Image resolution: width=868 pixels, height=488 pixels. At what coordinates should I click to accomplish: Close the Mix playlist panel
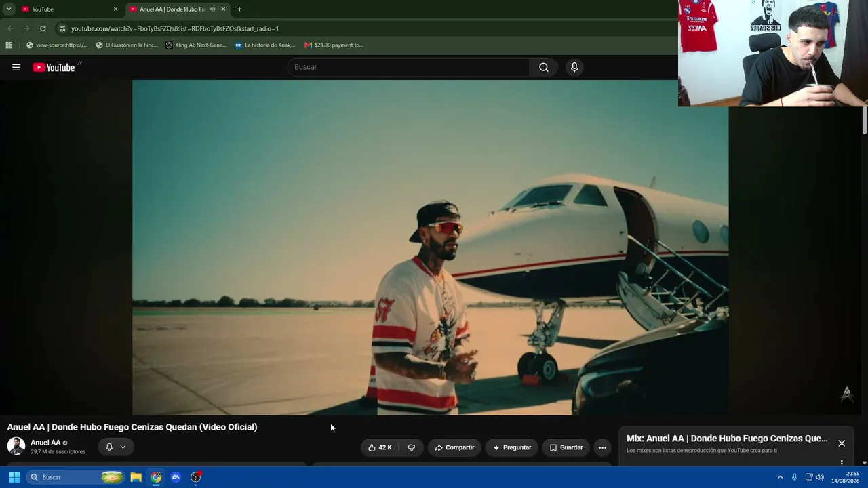(842, 443)
